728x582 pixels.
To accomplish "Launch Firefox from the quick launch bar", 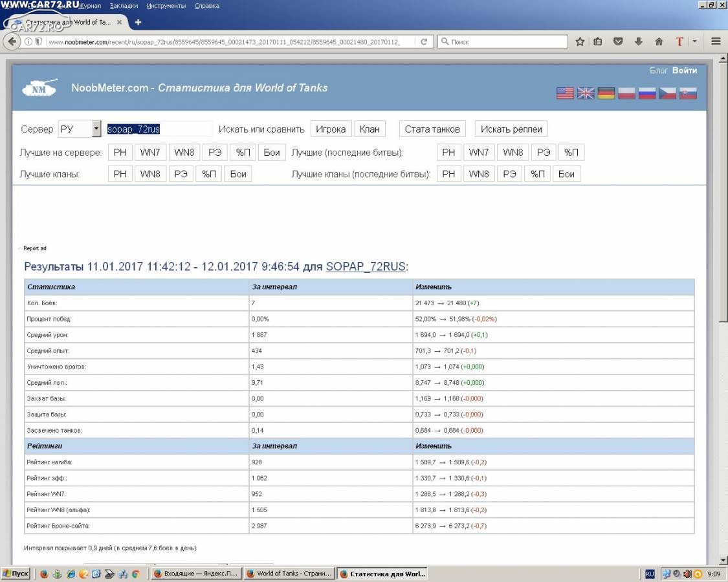I will 44,574.
